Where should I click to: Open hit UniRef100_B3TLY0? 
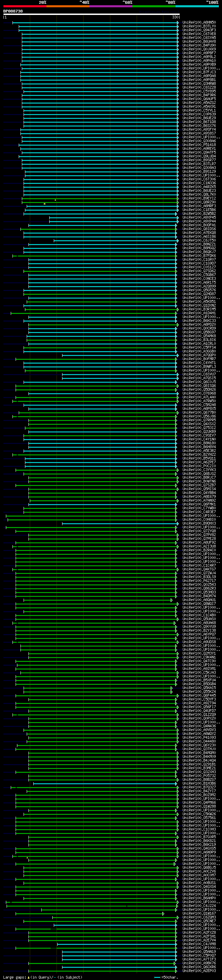199,26
